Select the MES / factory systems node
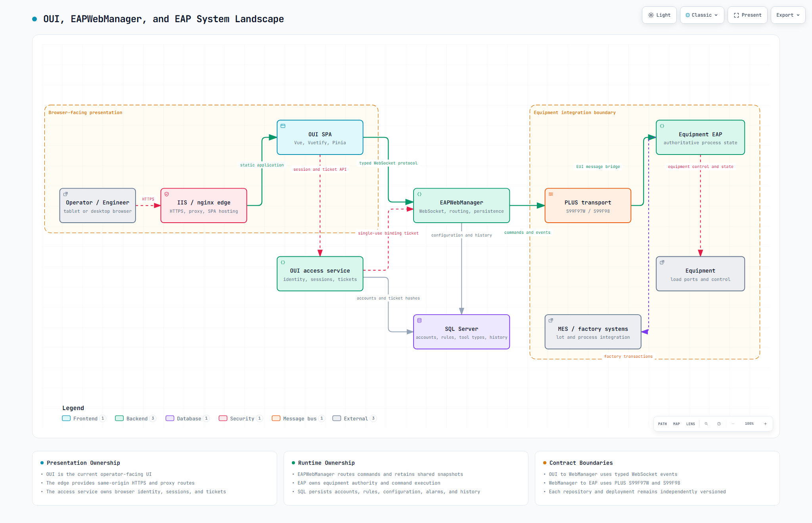The width and height of the screenshot is (812, 523). click(593, 332)
